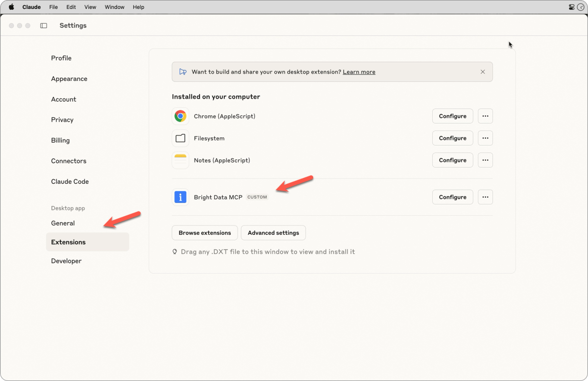Click the Filesystem name text

(209, 138)
